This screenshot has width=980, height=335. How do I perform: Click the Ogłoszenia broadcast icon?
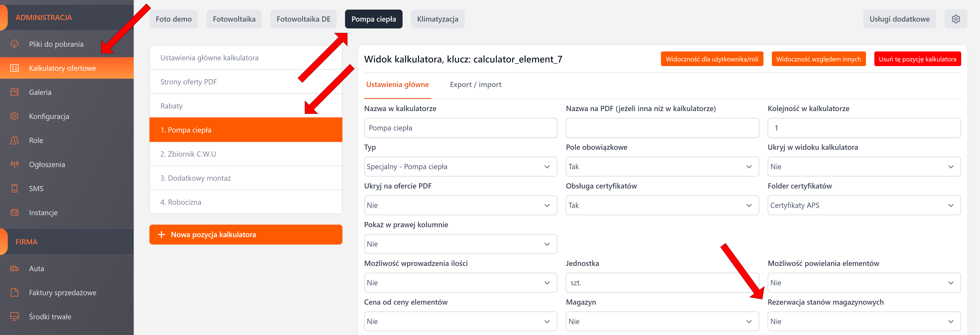click(x=14, y=164)
